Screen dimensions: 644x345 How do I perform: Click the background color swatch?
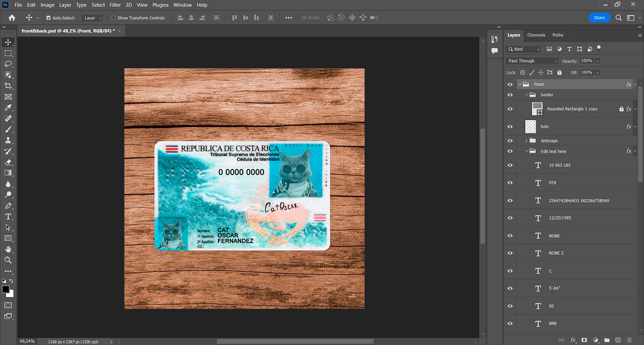[11, 294]
